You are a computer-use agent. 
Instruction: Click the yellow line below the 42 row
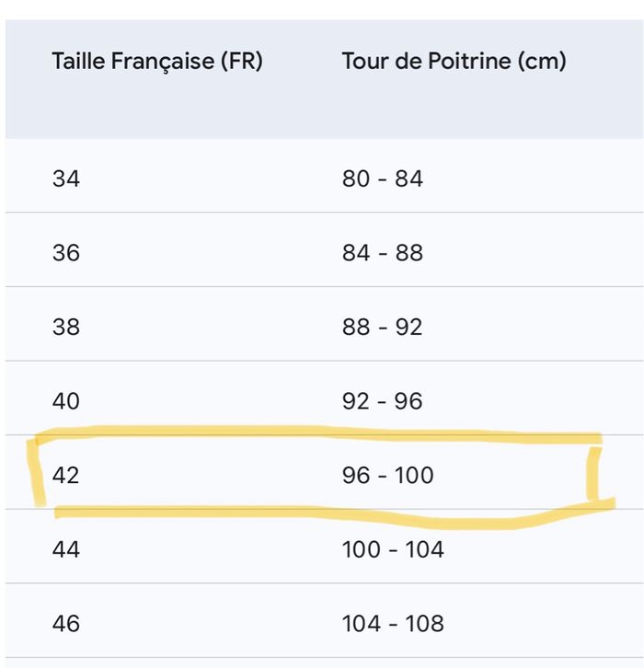click(x=322, y=513)
